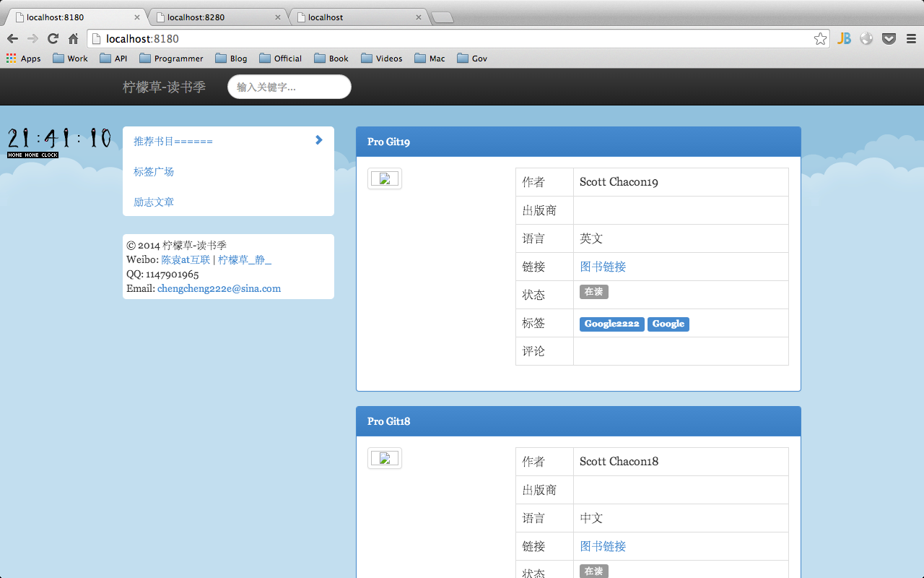Image resolution: width=924 pixels, height=578 pixels.
Task: Open Chrome's hamburger menu
Action: (x=910, y=38)
